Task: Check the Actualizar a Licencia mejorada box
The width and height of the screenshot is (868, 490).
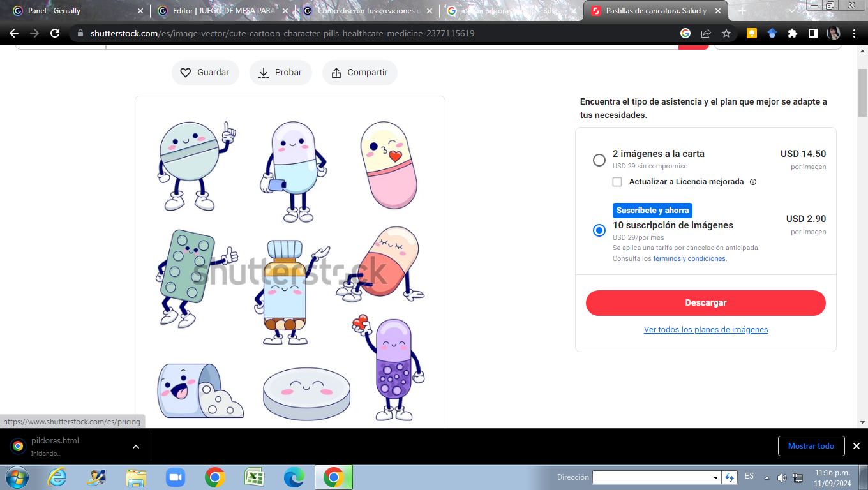Action: click(x=617, y=182)
